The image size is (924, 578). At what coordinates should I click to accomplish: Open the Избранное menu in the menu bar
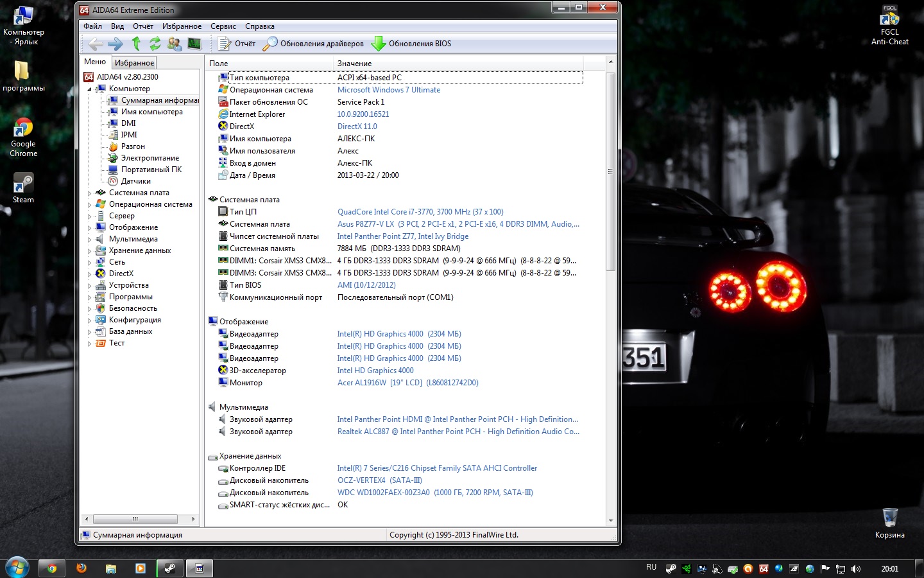pyautogui.click(x=182, y=26)
